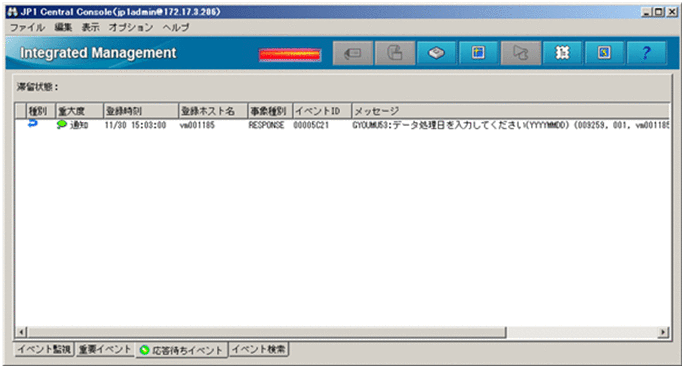Minimize the JP1 Central Console window
The image size is (685, 369).
pyautogui.click(x=647, y=12)
